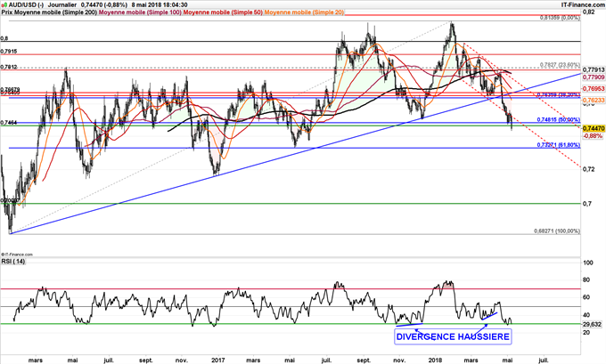Click the timestamp 8 mai 2018 18:04:30
Image resolution: width=606 pixels, height=364 pixels.
[x=160, y=5]
